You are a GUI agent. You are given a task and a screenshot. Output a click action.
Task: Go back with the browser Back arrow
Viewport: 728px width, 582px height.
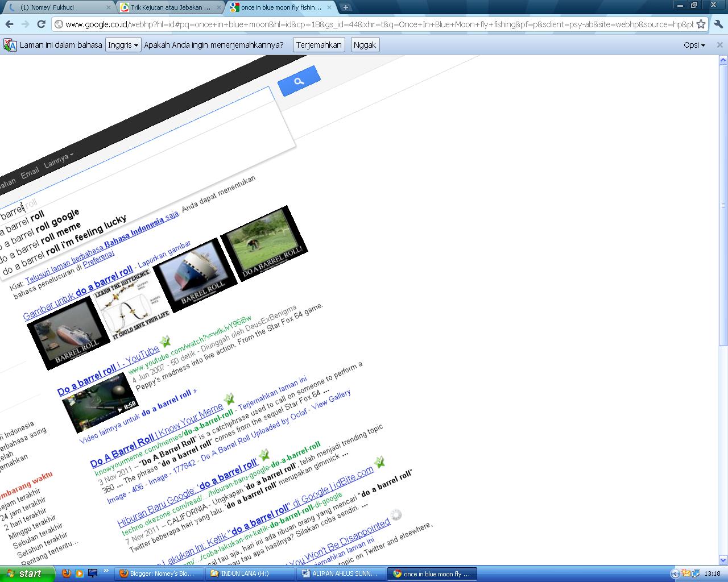point(9,24)
